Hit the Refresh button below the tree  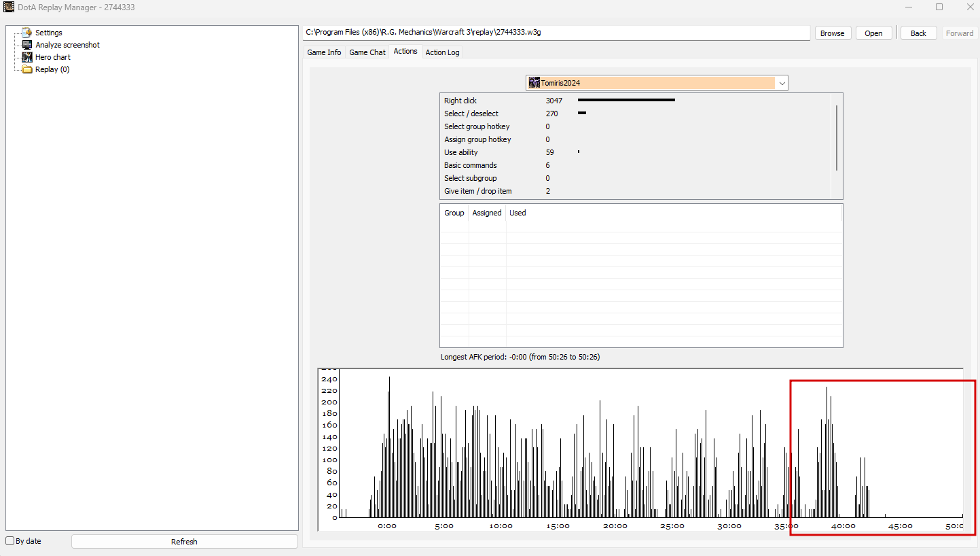pyautogui.click(x=184, y=542)
